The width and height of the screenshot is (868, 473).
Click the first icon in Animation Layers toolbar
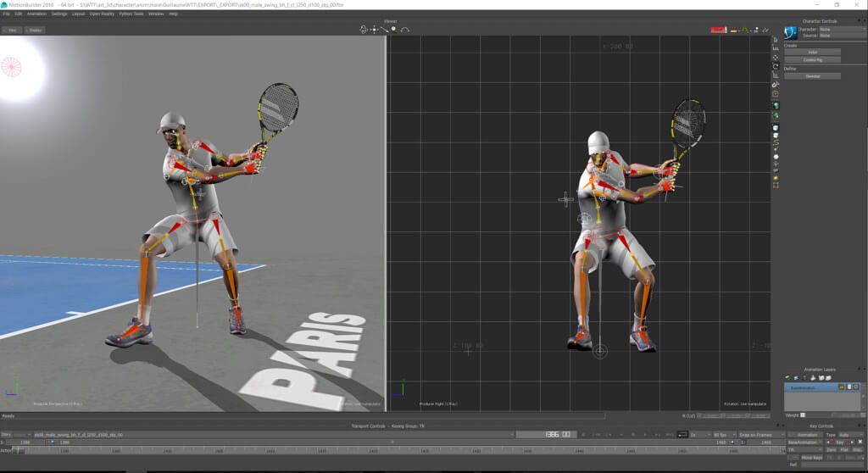pyautogui.click(x=787, y=378)
